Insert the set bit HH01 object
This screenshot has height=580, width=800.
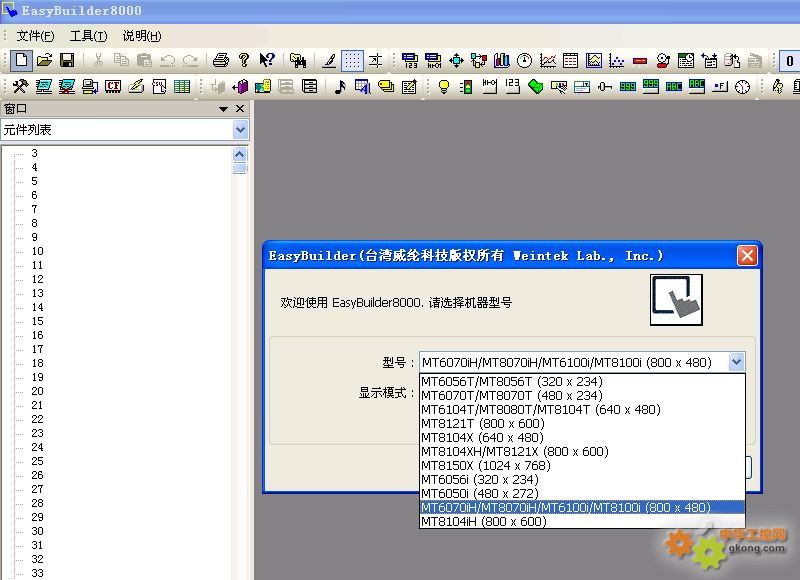coord(489,87)
